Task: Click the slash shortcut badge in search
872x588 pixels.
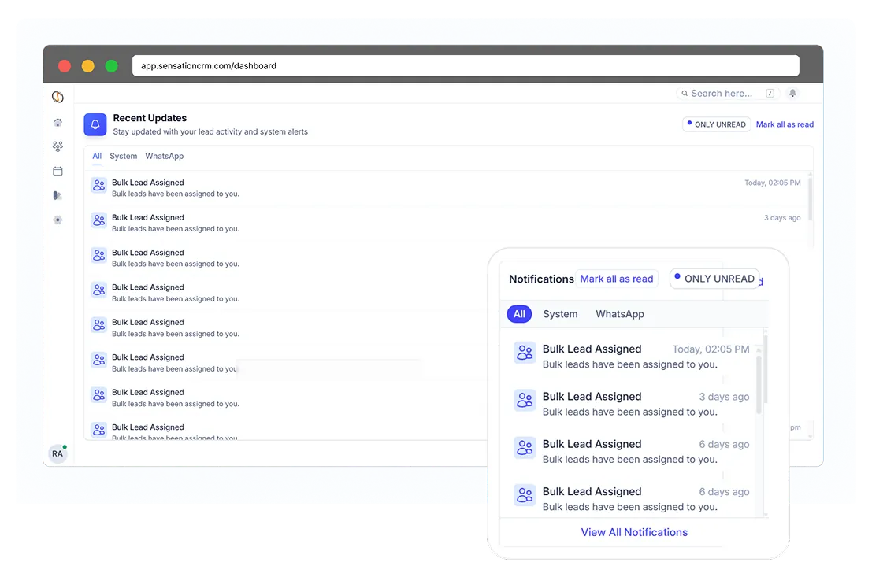Action: coord(770,94)
